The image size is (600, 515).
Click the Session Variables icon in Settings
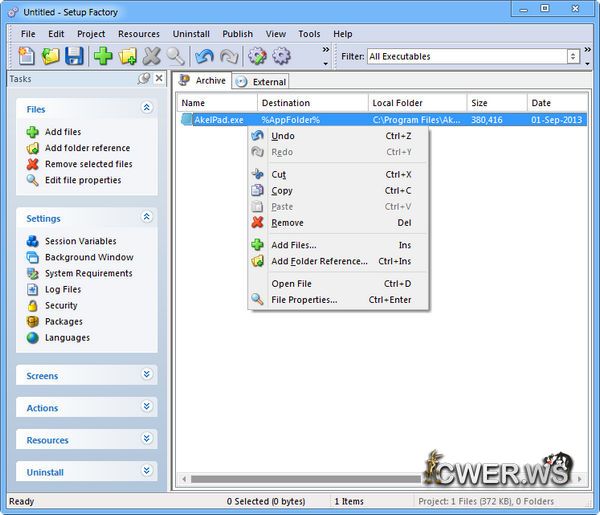tap(33, 241)
